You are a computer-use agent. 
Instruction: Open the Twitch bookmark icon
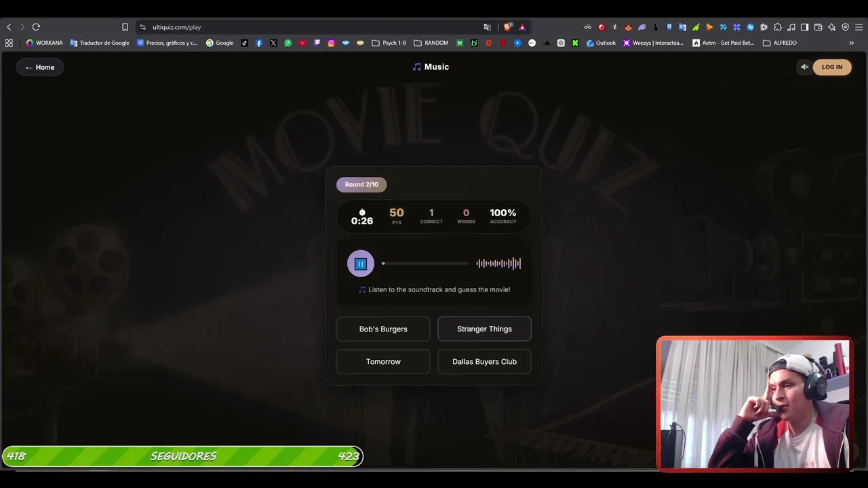point(317,43)
